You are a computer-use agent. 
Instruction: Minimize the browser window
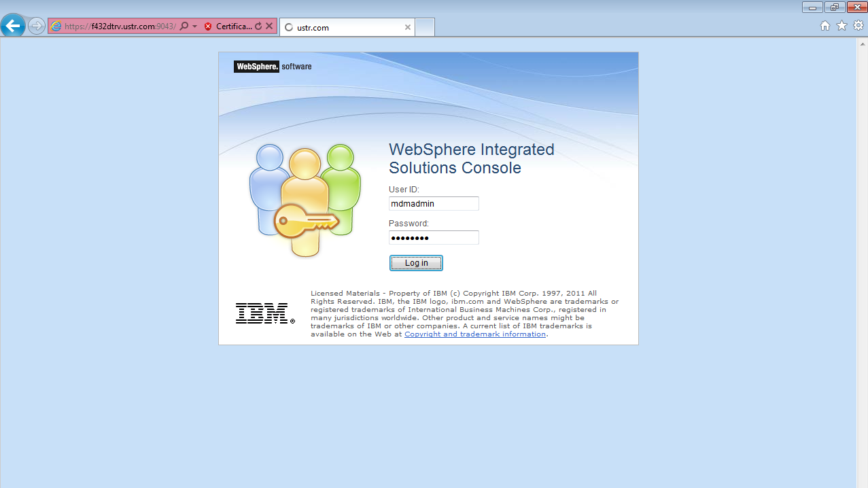[x=812, y=7]
